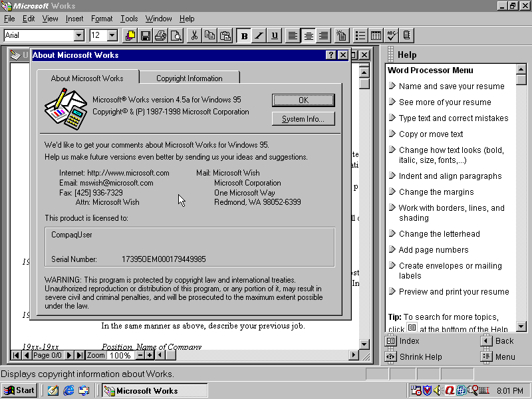532x399 pixels.
Task: Open the View menu
Action: tap(50, 19)
